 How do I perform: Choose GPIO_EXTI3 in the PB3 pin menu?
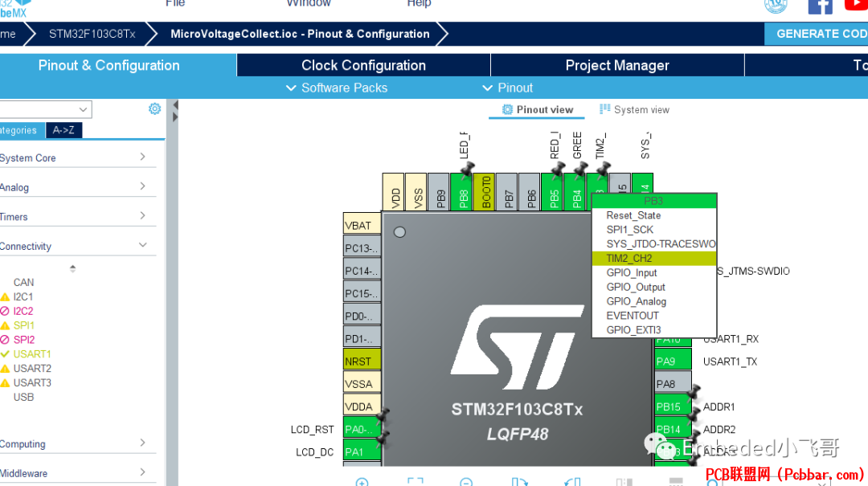653,330
